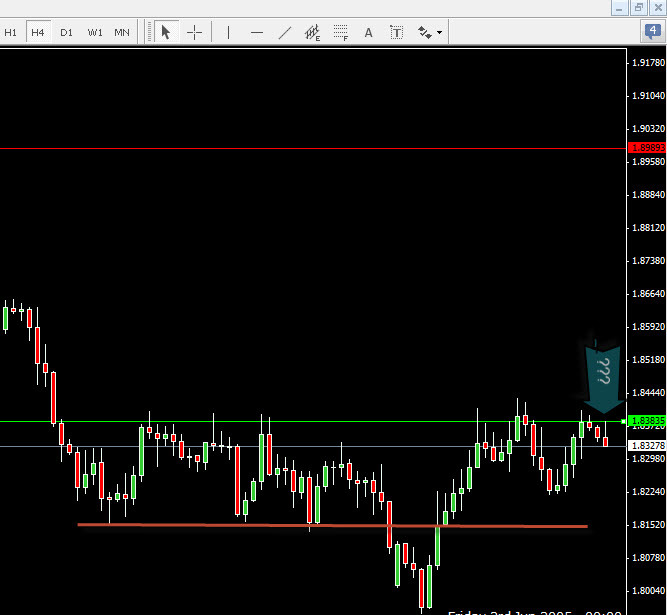The width and height of the screenshot is (667, 615).
Task: Select the cursor arrow tool
Action: [x=166, y=32]
